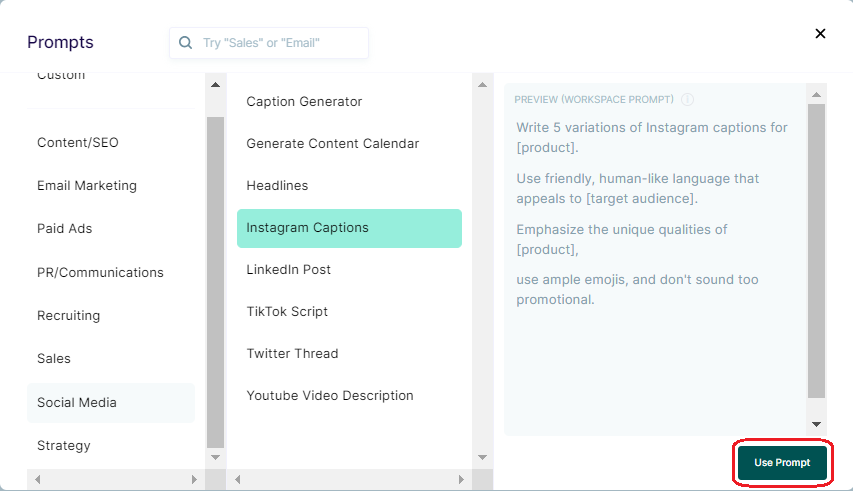
Task: Select the Paid Ads category
Action: tap(65, 228)
